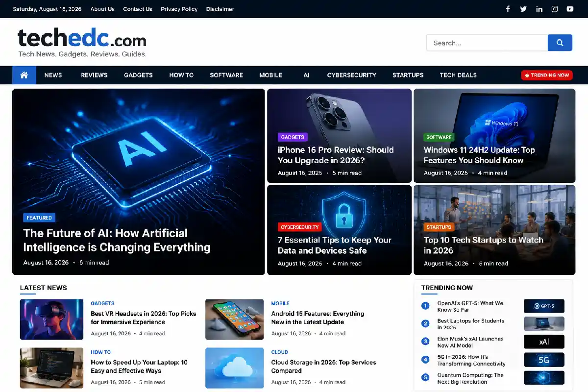Open the LinkedIn social icon

pyautogui.click(x=539, y=9)
